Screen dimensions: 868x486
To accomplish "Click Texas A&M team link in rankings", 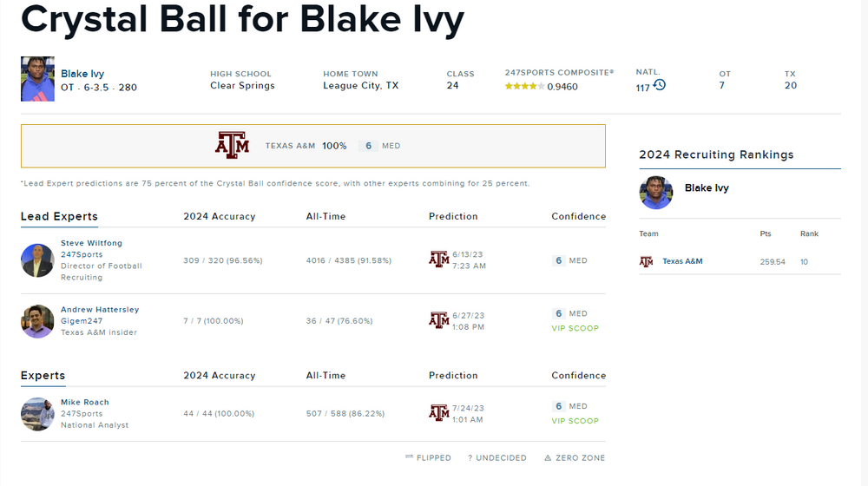I will click(682, 261).
